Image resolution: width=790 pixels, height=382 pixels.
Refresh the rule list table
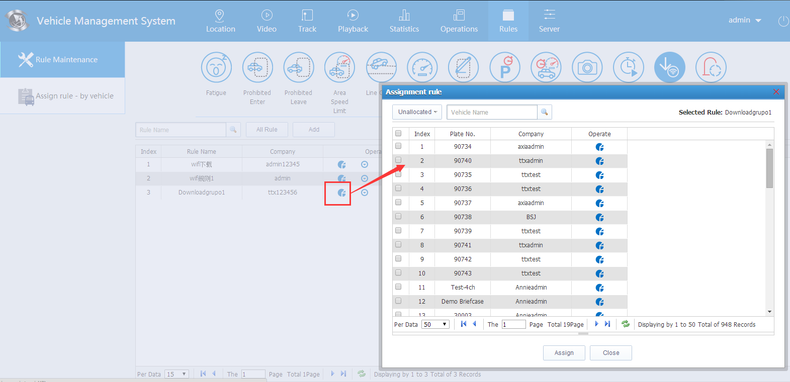click(361, 374)
